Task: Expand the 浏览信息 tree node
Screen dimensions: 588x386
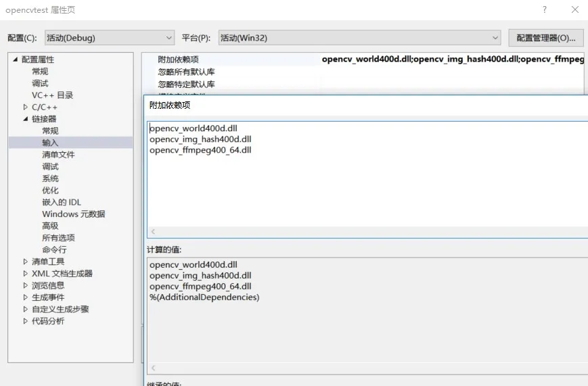Action: point(26,285)
